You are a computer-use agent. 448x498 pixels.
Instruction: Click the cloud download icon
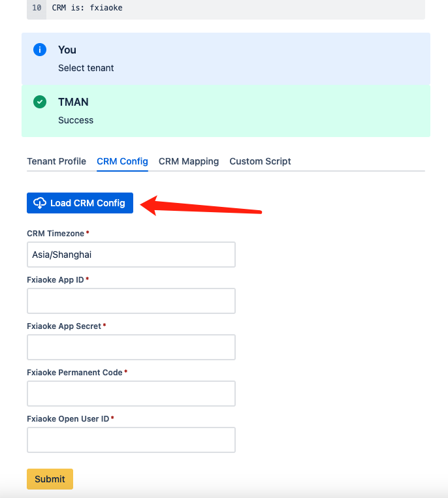40,203
